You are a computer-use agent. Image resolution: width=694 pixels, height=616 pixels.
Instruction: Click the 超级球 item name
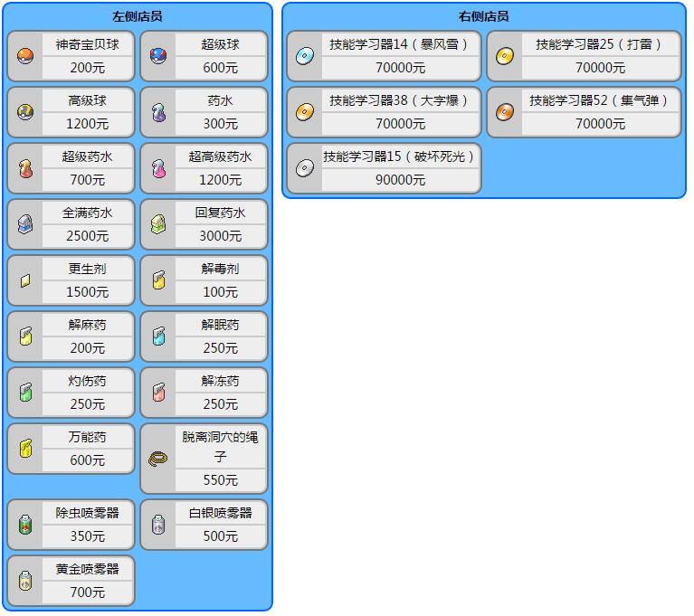[221, 44]
